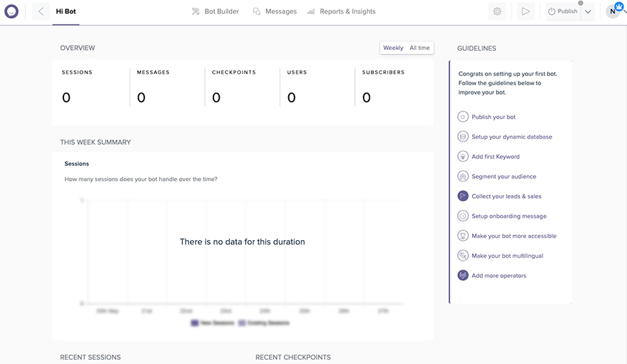This screenshot has width=627, height=364.
Task: Click the leads & sales flag icon
Action: (463, 196)
